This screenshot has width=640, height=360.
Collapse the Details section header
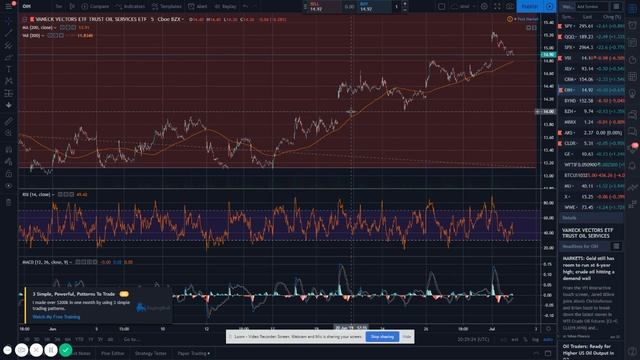[x=591, y=218]
